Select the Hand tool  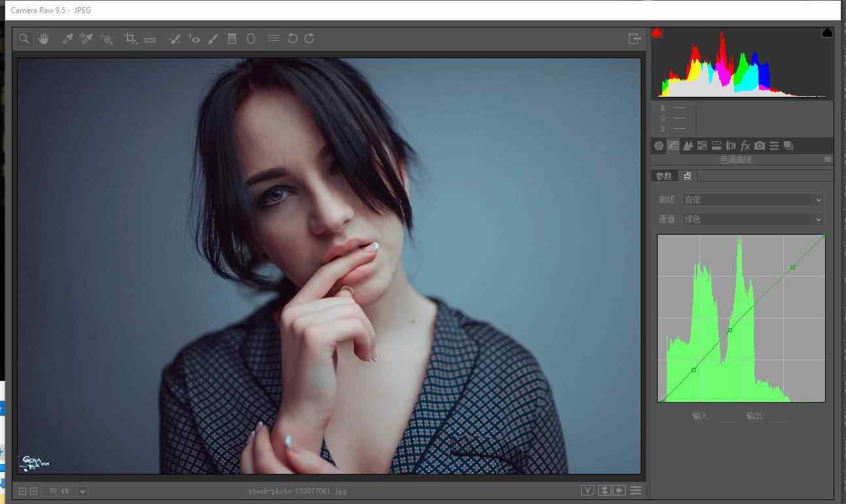pos(43,39)
